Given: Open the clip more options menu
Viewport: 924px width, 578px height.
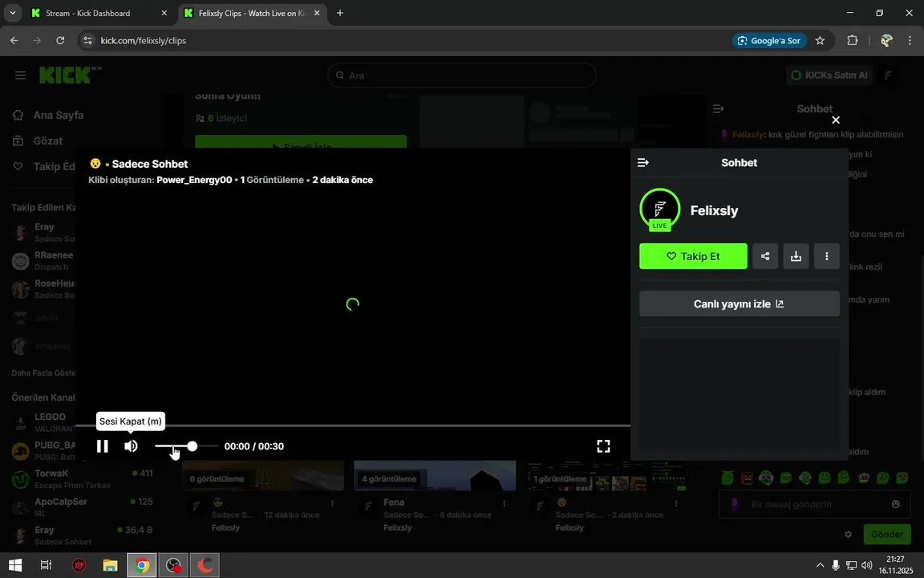Looking at the screenshot, I should (827, 256).
